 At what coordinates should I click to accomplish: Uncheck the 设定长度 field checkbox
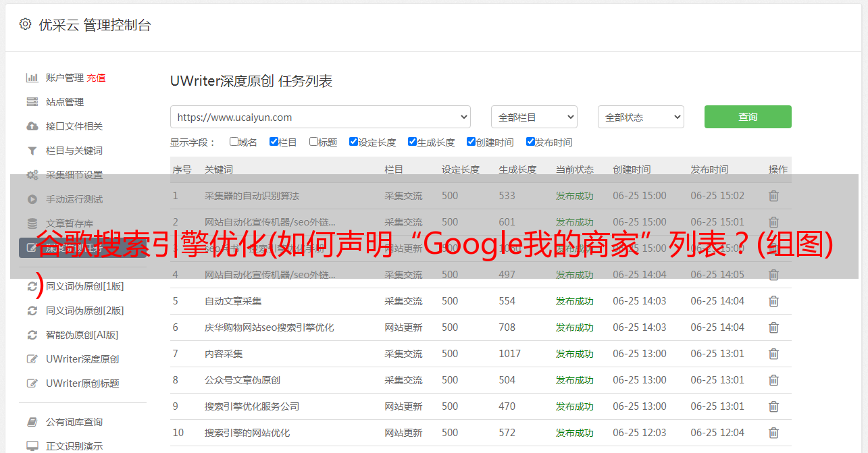353,142
